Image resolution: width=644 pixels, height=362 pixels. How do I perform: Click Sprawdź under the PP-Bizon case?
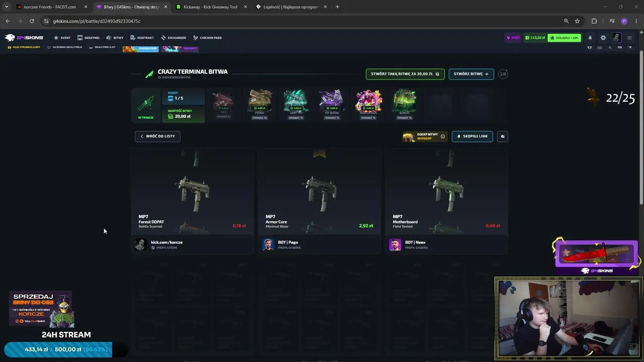tap(332, 118)
